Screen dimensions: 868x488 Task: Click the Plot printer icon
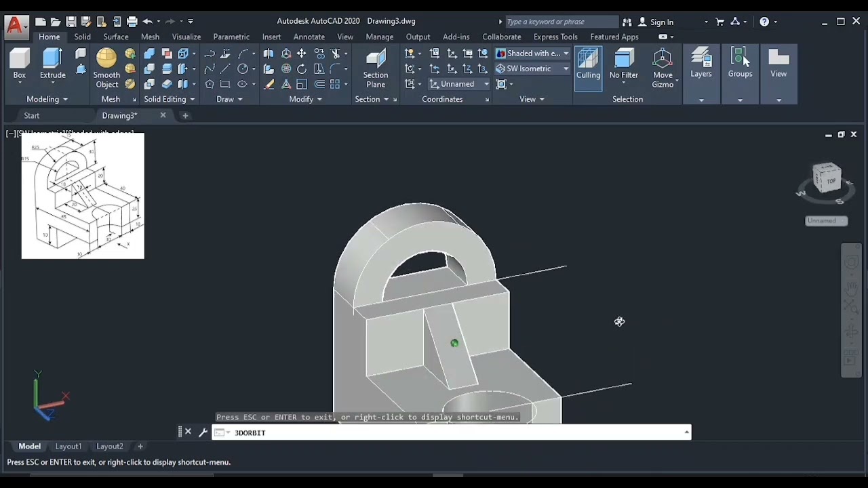(x=132, y=22)
